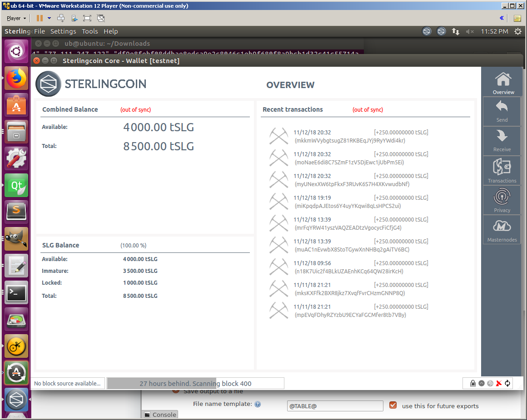Click help icon beside File name template
527x420 pixels.
[x=258, y=404]
